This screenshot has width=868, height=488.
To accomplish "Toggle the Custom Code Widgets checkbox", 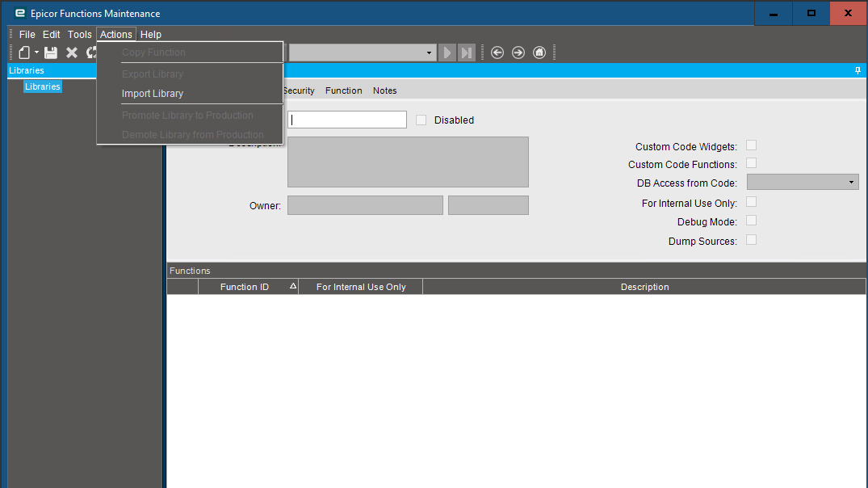I will click(751, 145).
